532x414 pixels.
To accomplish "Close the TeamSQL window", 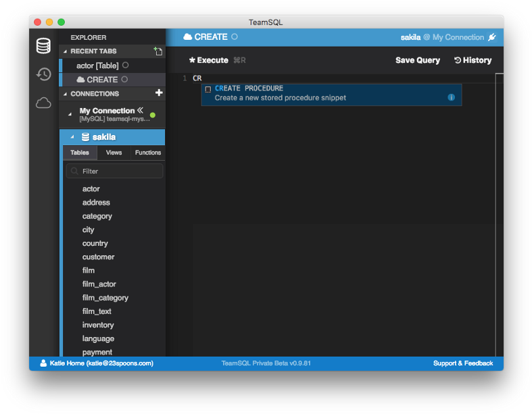I will (38, 22).
